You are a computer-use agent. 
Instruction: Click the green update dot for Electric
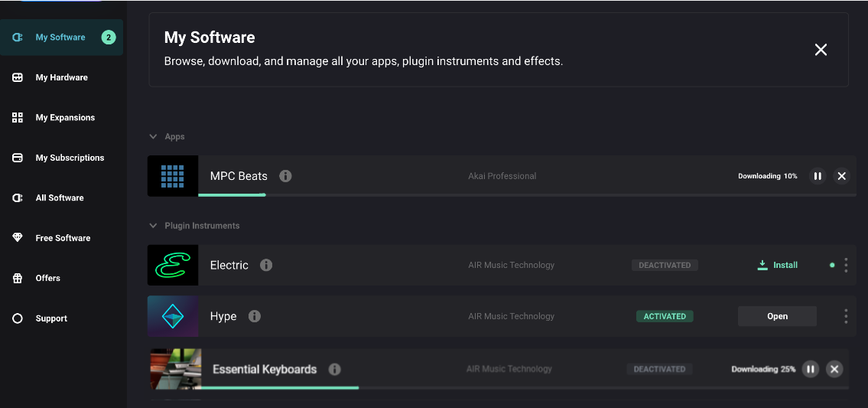(x=832, y=265)
